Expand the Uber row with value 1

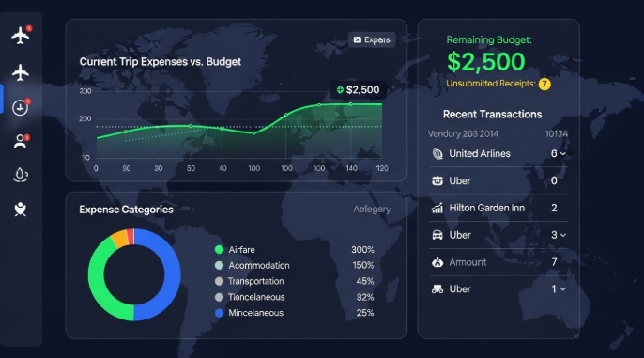pos(563,289)
